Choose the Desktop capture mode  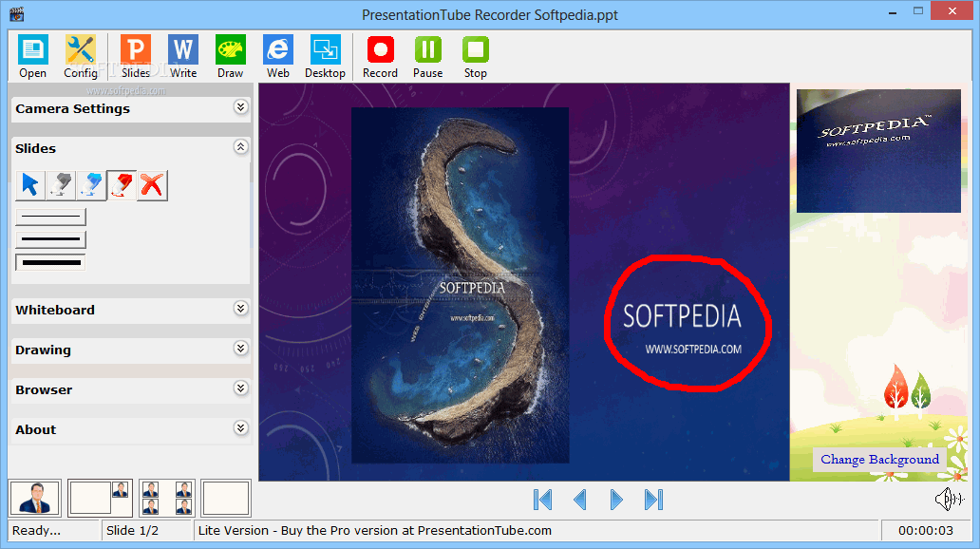tap(326, 56)
